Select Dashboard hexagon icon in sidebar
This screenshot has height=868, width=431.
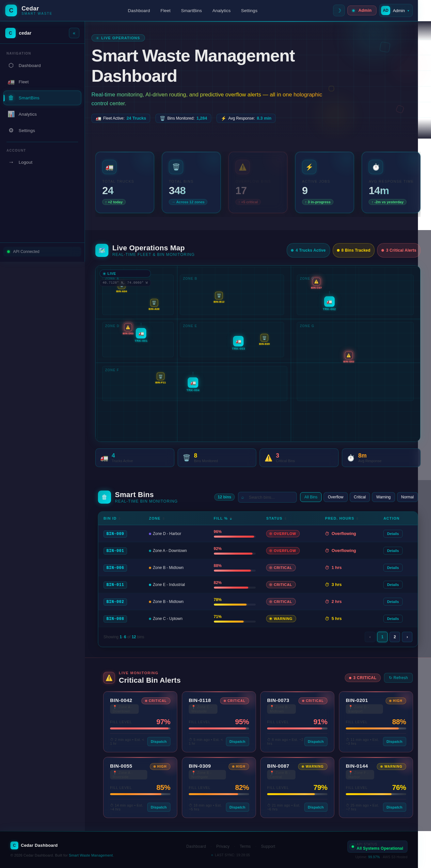point(11,65)
